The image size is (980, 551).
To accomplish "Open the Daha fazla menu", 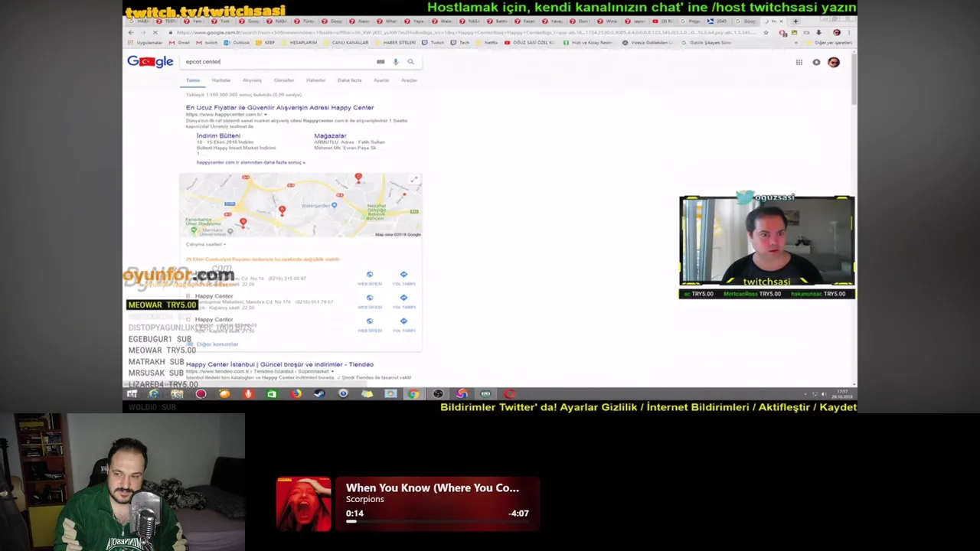I will [350, 80].
